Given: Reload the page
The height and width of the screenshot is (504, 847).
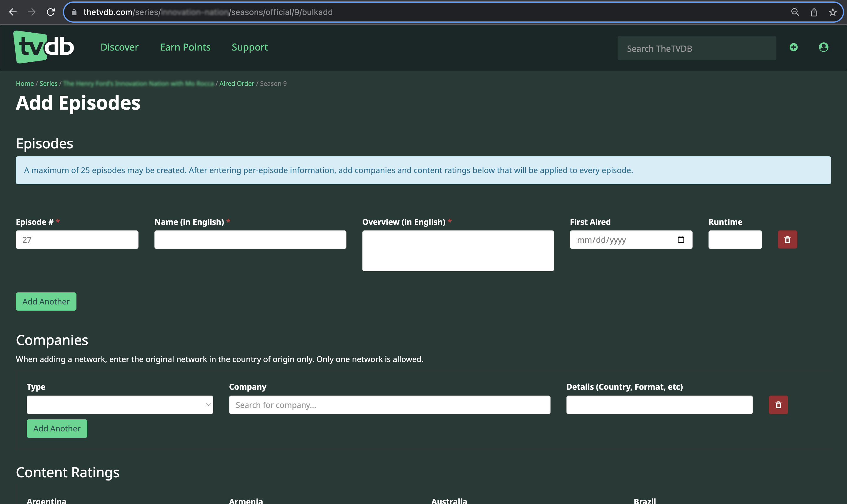Looking at the screenshot, I should point(51,12).
